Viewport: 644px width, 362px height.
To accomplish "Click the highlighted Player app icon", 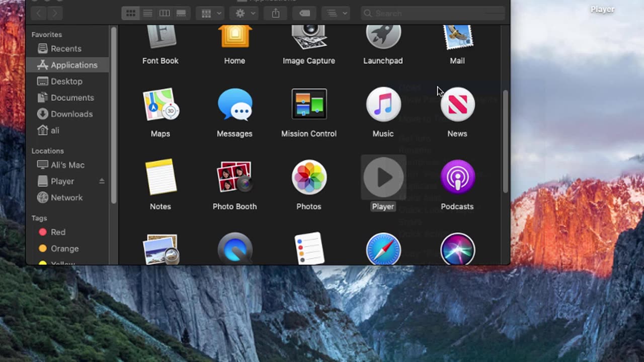I will (x=383, y=177).
